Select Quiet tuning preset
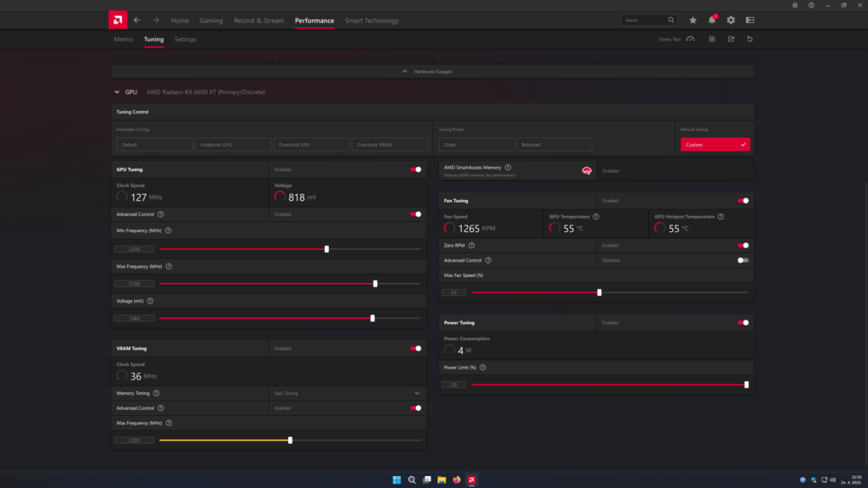This screenshot has width=868, height=488. click(476, 144)
